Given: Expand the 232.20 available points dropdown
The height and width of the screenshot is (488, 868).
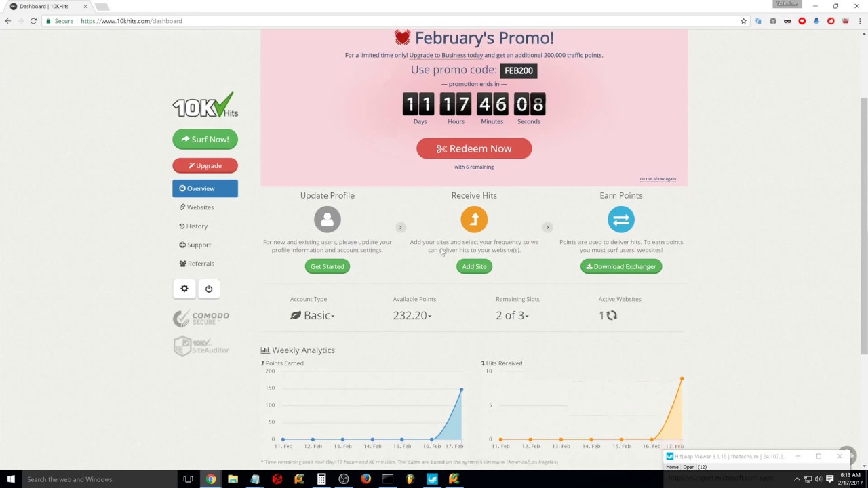Looking at the screenshot, I should pyautogui.click(x=412, y=315).
